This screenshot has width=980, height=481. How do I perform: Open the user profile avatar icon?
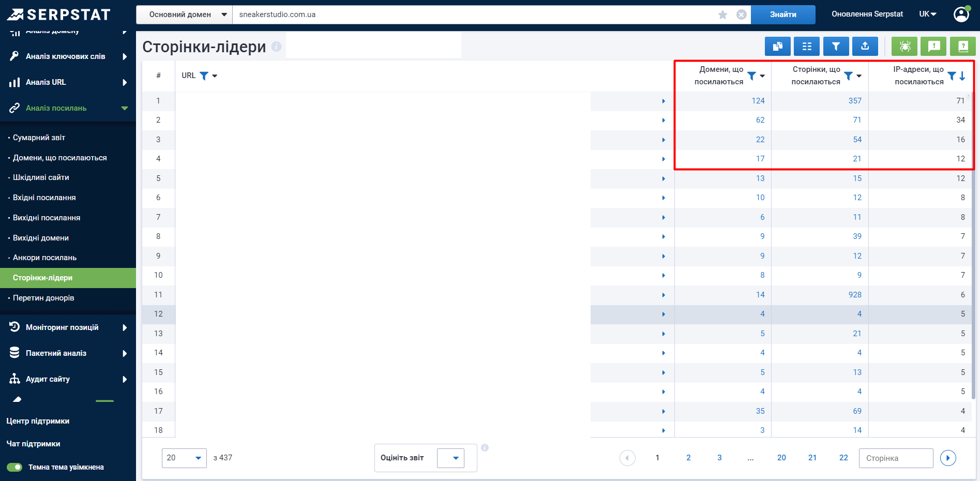pyautogui.click(x=961, y=14)
